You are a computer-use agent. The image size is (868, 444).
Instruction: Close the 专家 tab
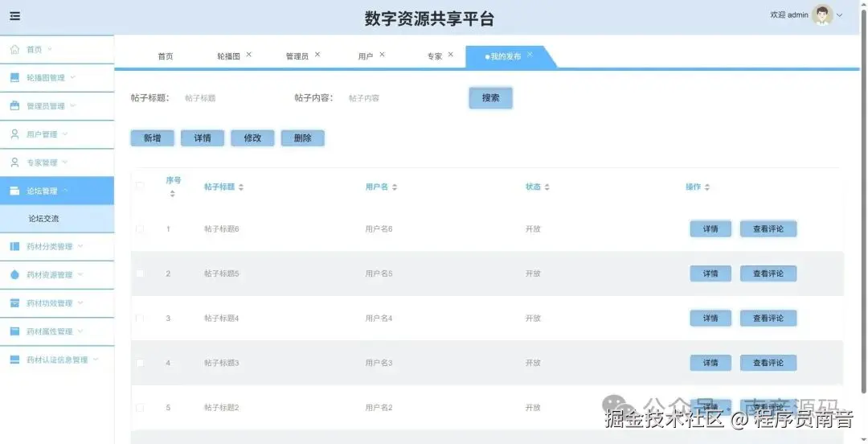click(x=451, y=55)
